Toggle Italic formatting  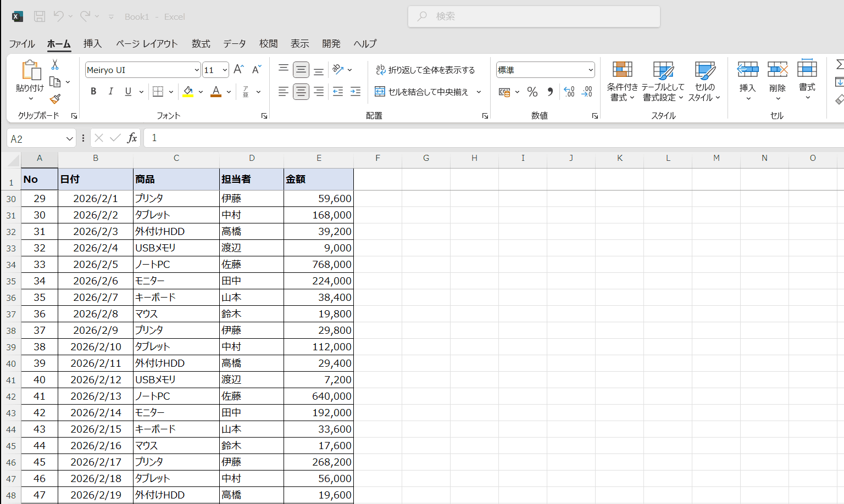(111, 92)
